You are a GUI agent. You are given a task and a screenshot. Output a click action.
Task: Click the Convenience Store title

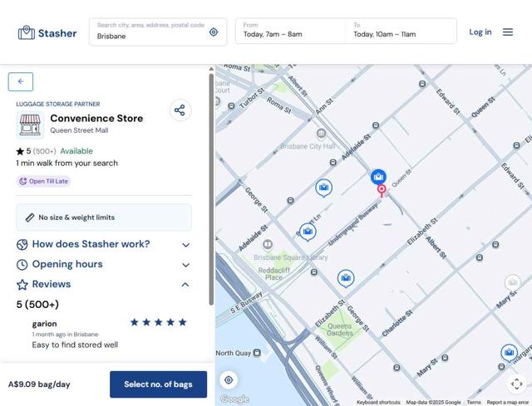tap(96, 118)
